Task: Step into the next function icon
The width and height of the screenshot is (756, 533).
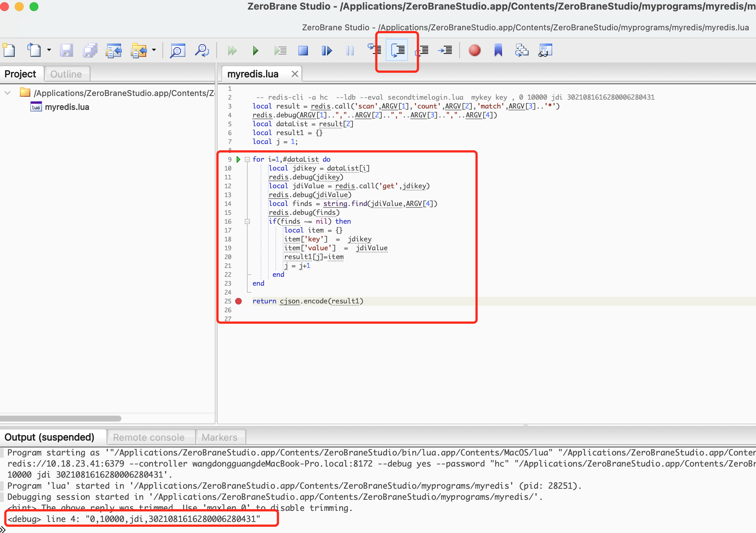Action: [374, 49]
